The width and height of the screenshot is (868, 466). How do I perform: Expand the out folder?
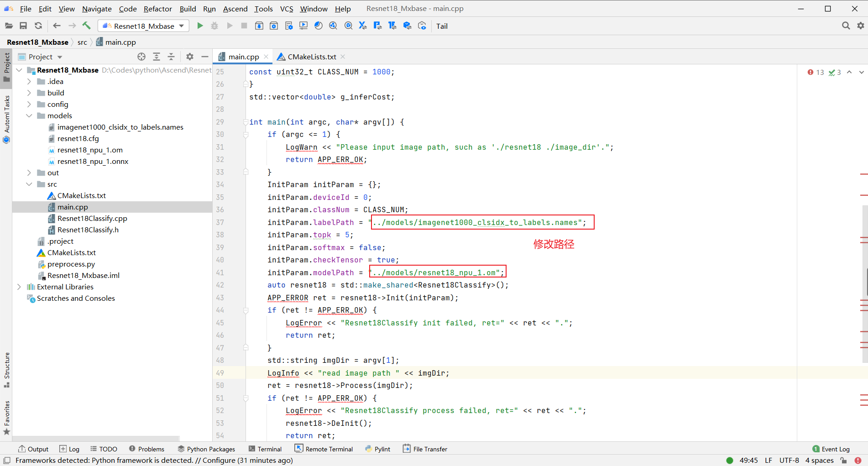pyautogui.click(x=29, y=173)
